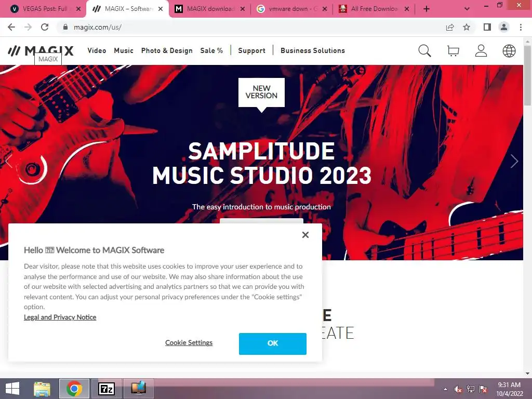Screen dimensions: 532x399
Task: Open the Sale % menu
Action: [211, 50]
